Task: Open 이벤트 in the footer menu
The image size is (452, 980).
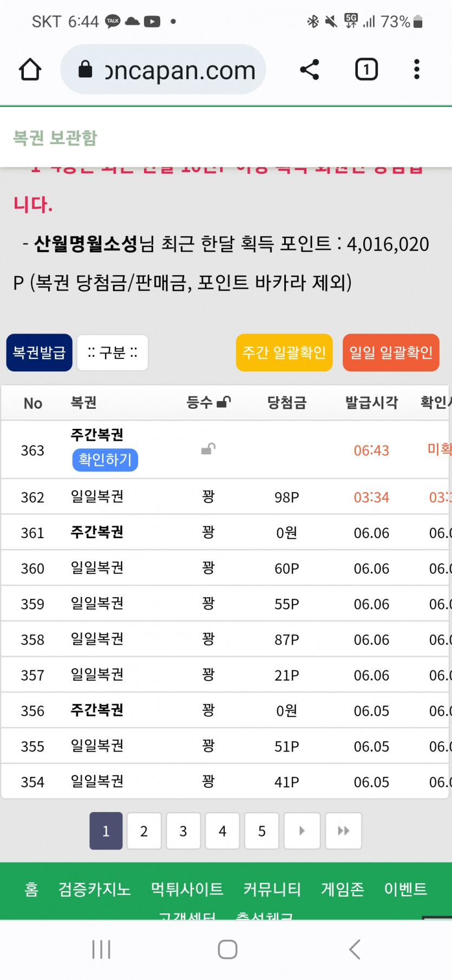Action: tap(405, 889)
